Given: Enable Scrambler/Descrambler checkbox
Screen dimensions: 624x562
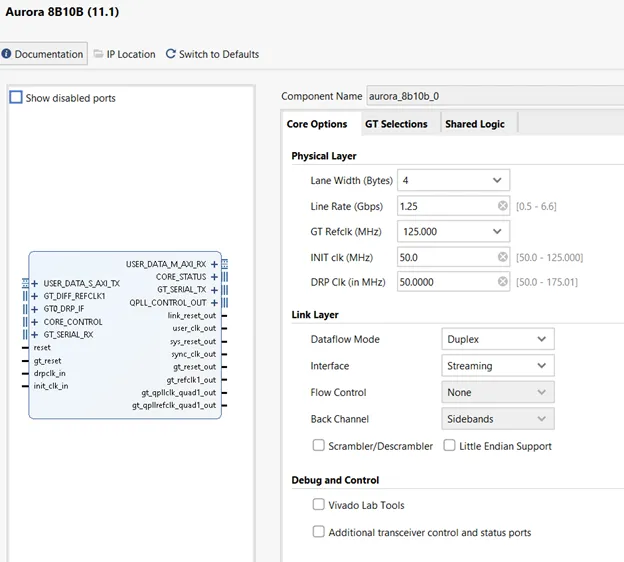Looking at the screenshot, I should pyautogui.click(x=318, y=445).
